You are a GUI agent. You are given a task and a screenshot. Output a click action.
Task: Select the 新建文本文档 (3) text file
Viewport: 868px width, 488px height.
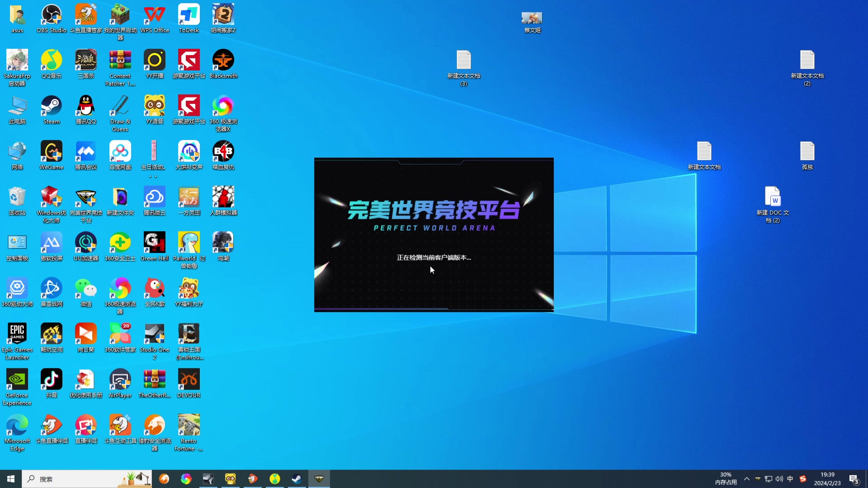click(x=464, y=68)
